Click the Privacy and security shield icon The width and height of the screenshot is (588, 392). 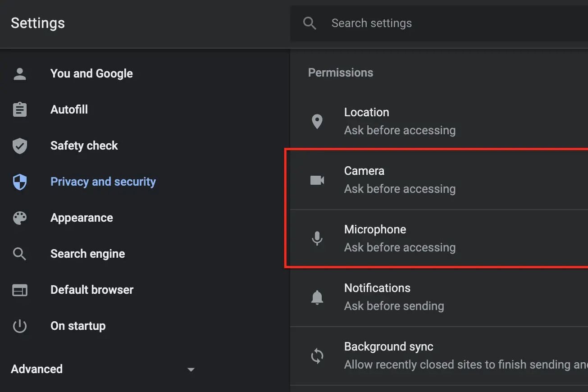[19, 182]
